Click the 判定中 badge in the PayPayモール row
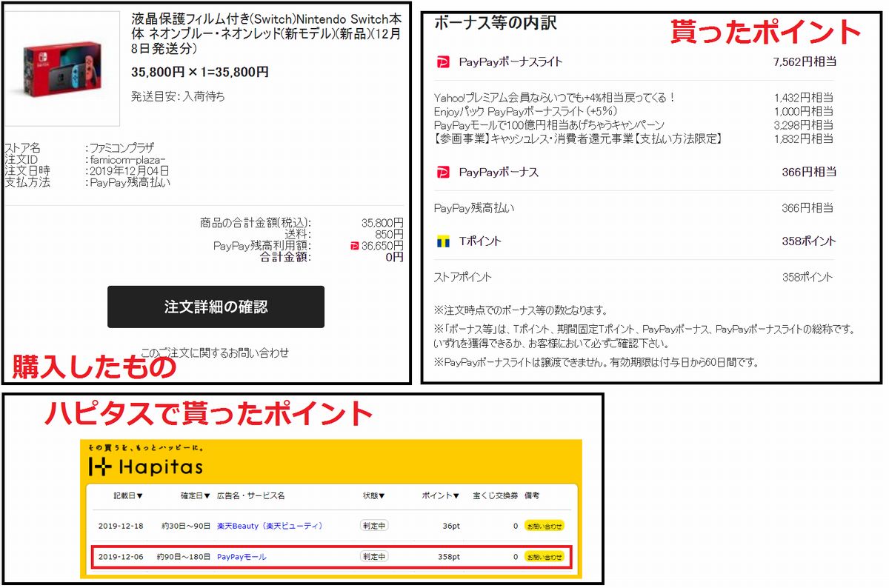Viewport: 889px width, 588px height. tap(374, 557)
